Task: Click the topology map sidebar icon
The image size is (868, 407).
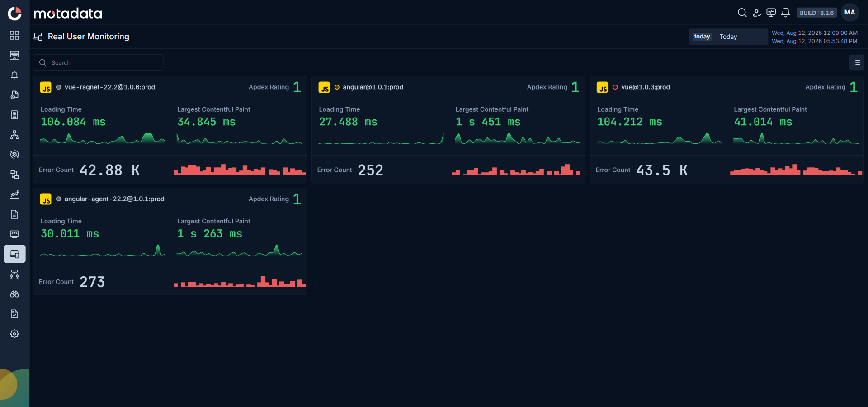Action: (14, 135)
